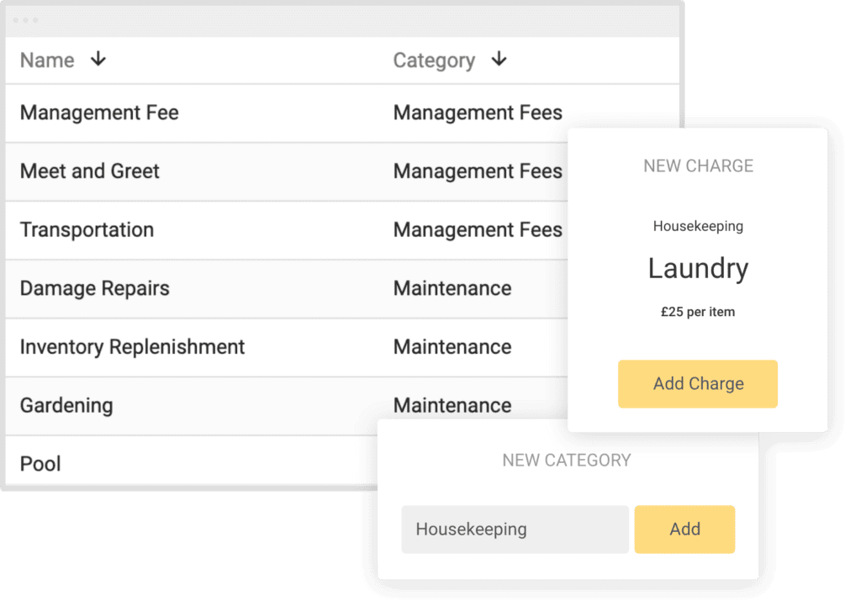Click the £25 per item price

pos(698,312)
